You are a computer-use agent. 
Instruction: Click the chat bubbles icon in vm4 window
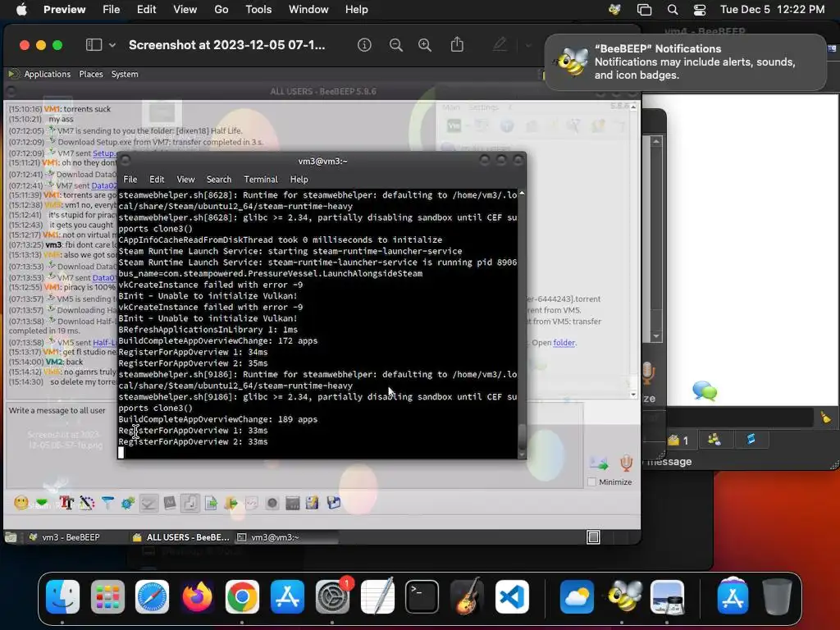pos(705,391)
